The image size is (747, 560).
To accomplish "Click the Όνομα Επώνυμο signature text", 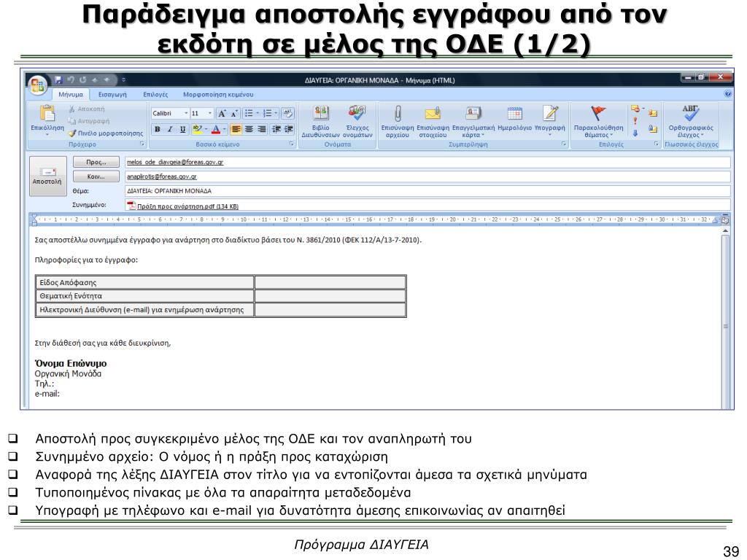I will pos(71,363).
